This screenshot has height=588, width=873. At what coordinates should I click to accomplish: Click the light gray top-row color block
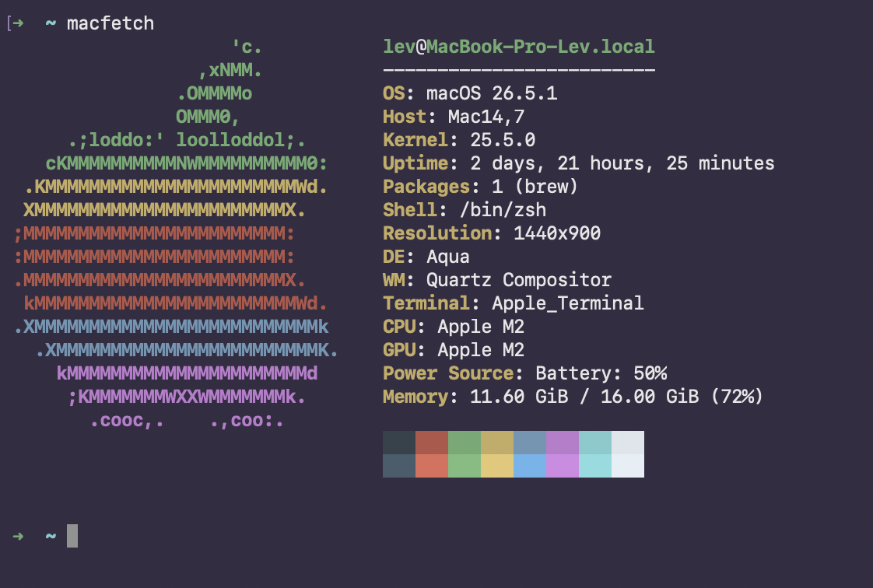click(628, 443)
